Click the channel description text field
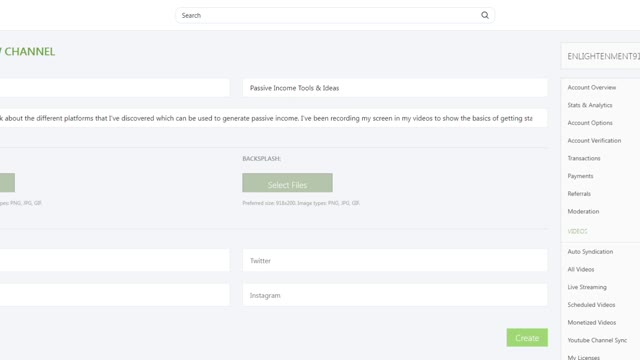 [271, 118]
